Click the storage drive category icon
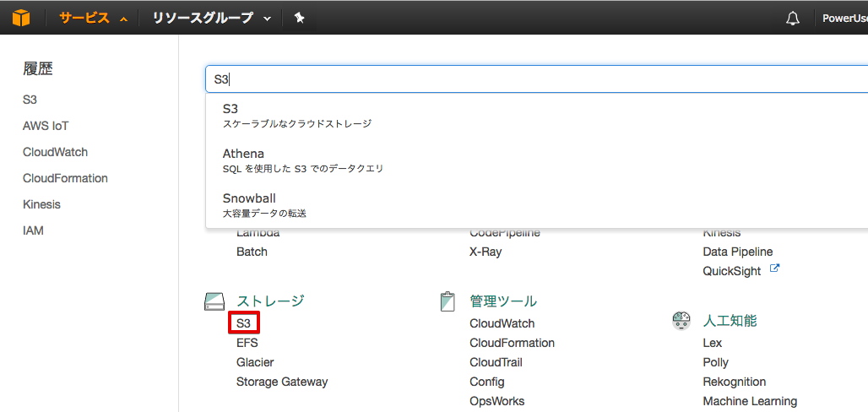This screenshot has height=412, width=868. pyautogui.click(x=214, y=301)
